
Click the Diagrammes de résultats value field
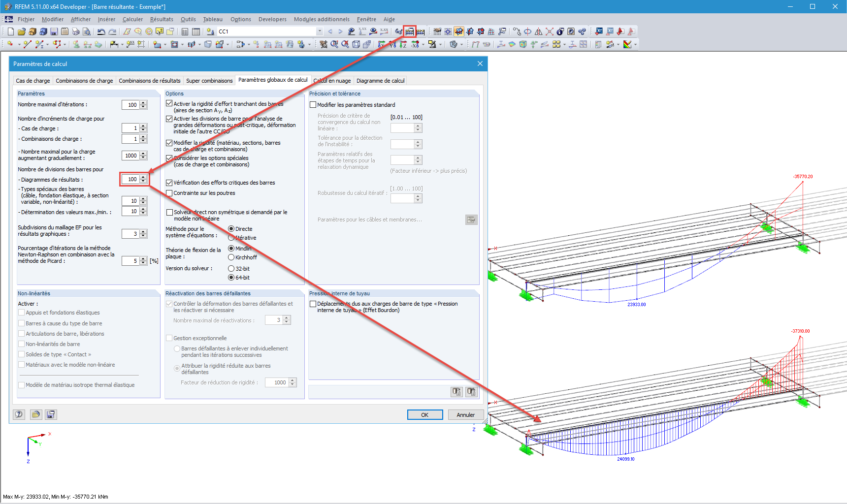(131, 179)
